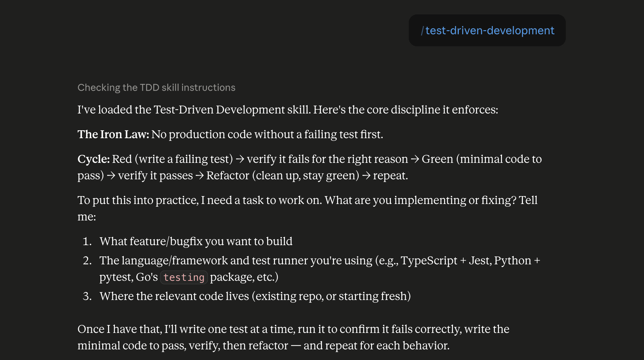Click the inline code 'testing'
This screenshot has width=644, height=360.
(184, 277)
